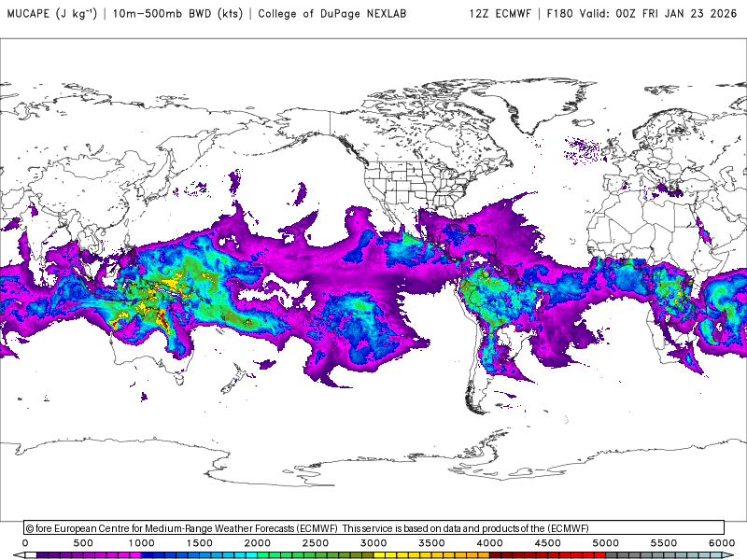This screenshot has height=560, width=747.
Task: Click the 1500 scale label
Action: click(x=200, y=543)
